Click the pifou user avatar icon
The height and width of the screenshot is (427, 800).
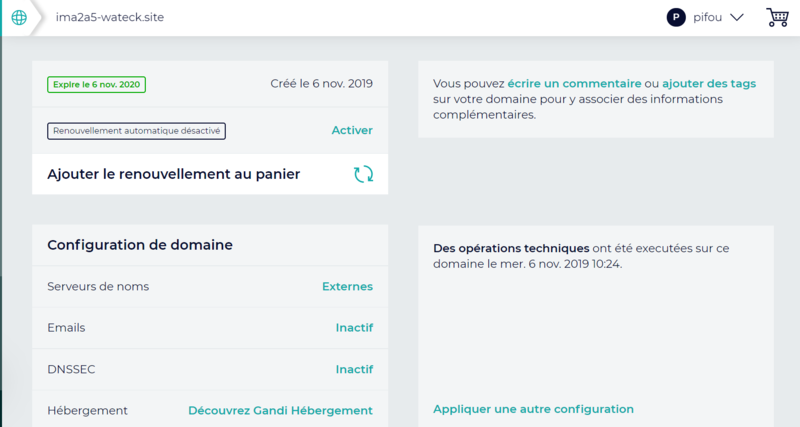coord(676,17)
